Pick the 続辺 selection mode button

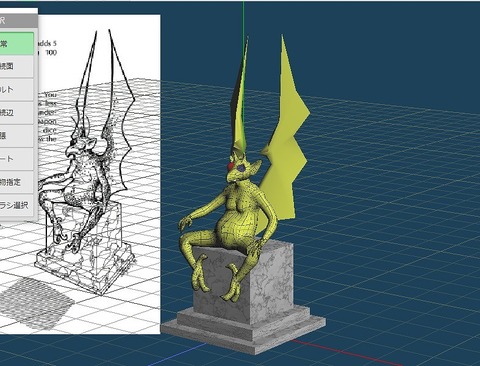pos(17,113)
